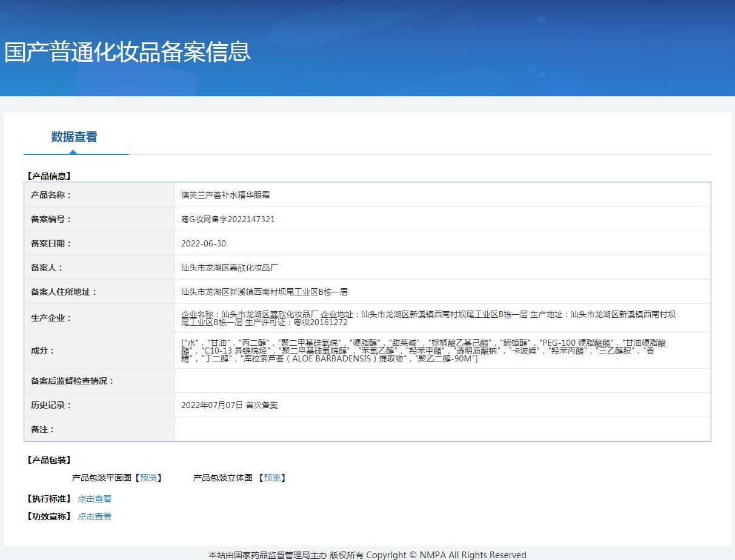Click 点击查看 next to 功效宣称
Viewport: 735px width, 560px height.
click(95, 516)
